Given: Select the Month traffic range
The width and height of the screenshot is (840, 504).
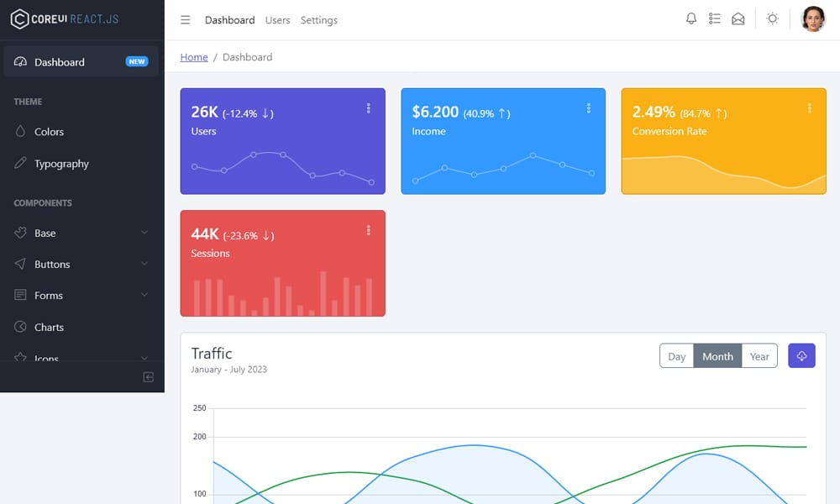Looking at the screenshot, I should click(x=718, y=356).
